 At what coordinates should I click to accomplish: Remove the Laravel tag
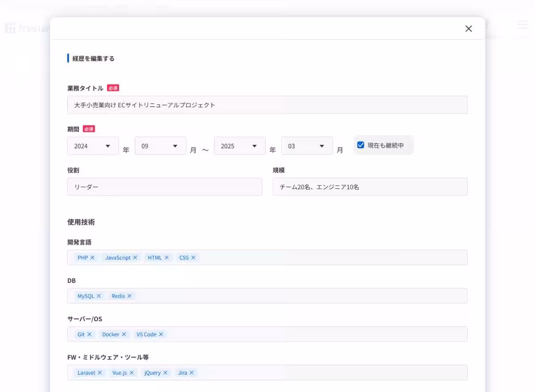click(x=100, y=372)
